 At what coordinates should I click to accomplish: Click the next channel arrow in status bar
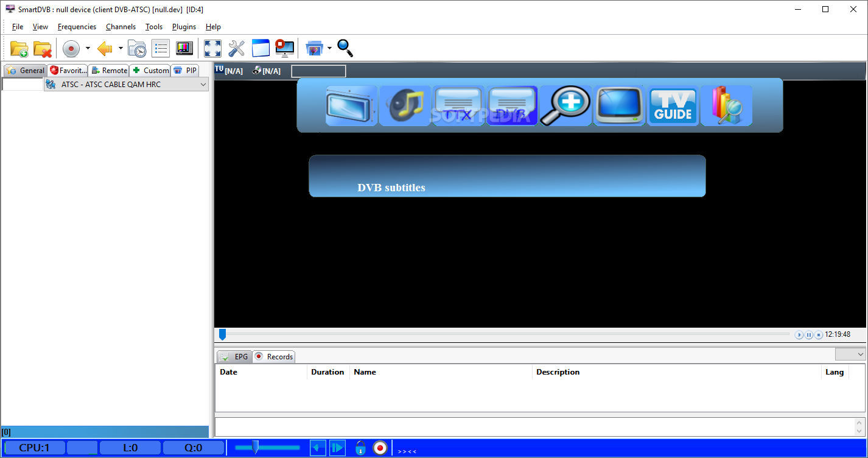pos(337,448)
